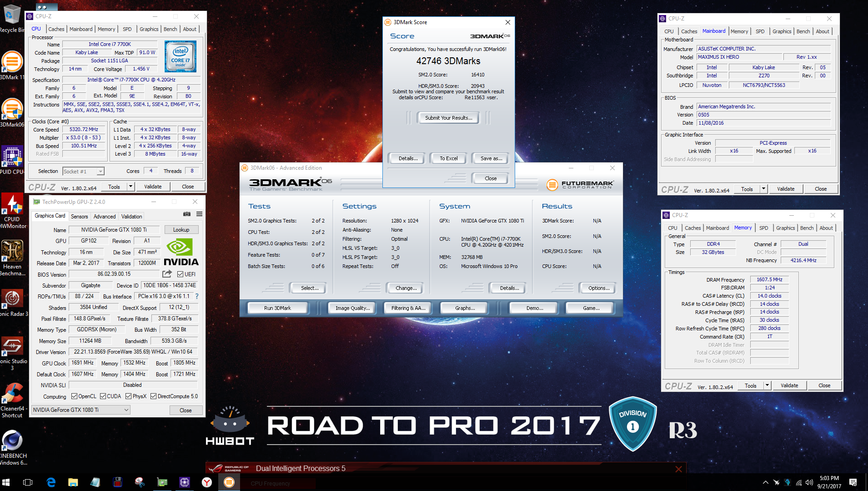Toggle the DirectCompute 5.0 checkbox
Screen dimensions: 868x491
pos(153,396)
